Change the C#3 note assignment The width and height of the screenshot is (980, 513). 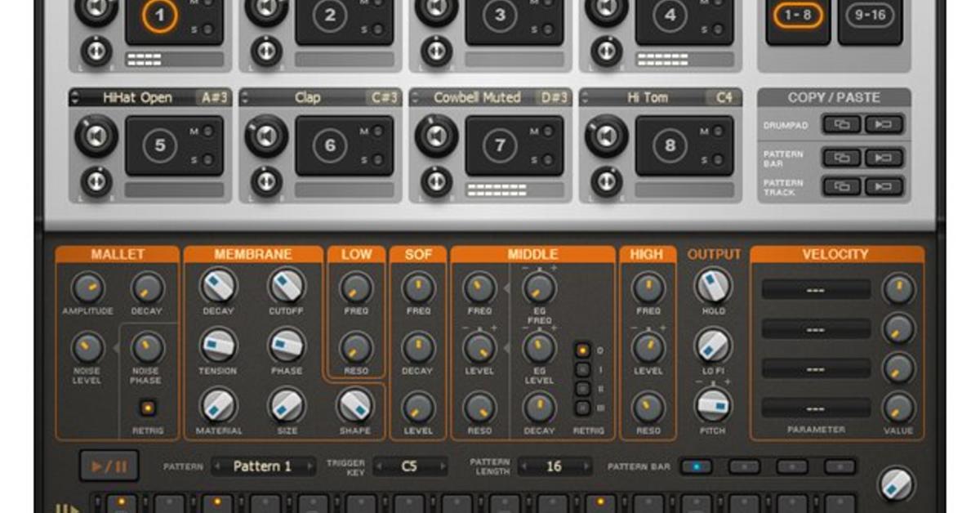click(x=385, y=97)
